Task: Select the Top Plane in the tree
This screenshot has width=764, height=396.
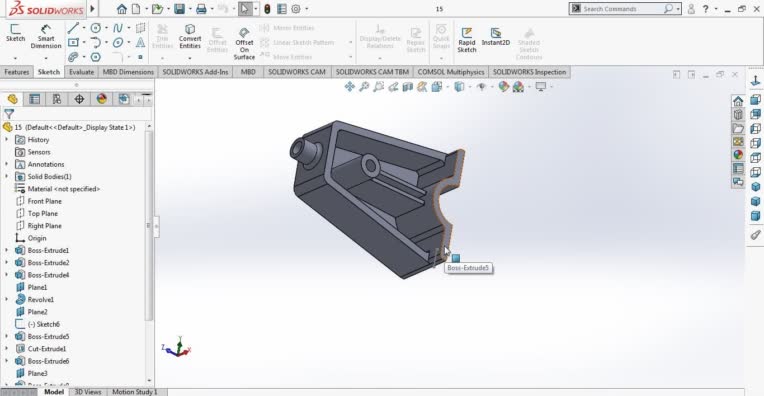Action: click(x=42, y=213)
